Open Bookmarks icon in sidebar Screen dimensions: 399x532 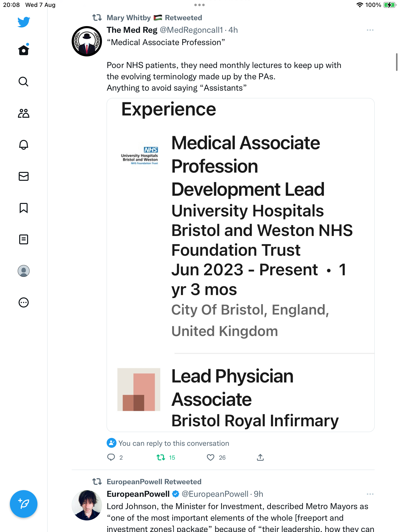[x=24, y=208]
